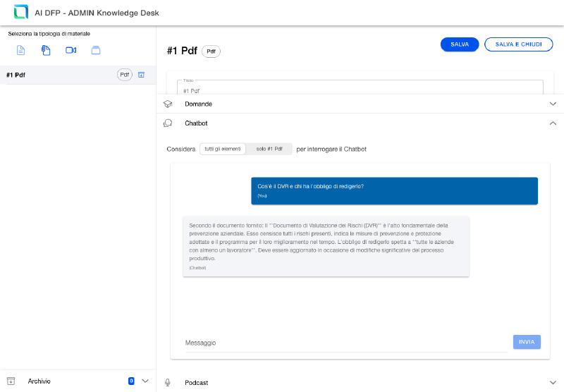Viewport: 564px width, 392px height.
Task: Click the Domande graduation cap icon
Action: (x=168, y=104)
